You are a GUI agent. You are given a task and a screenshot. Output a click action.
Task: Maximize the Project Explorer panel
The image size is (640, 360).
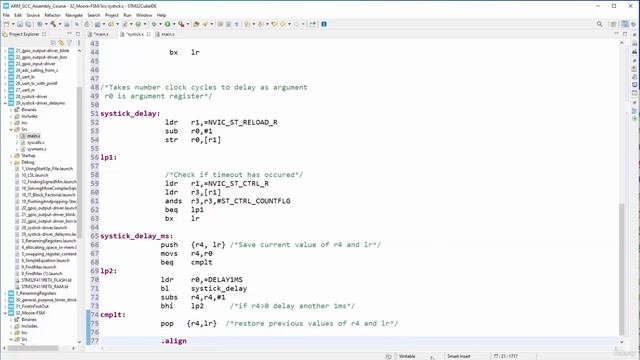tap(78, 34)
